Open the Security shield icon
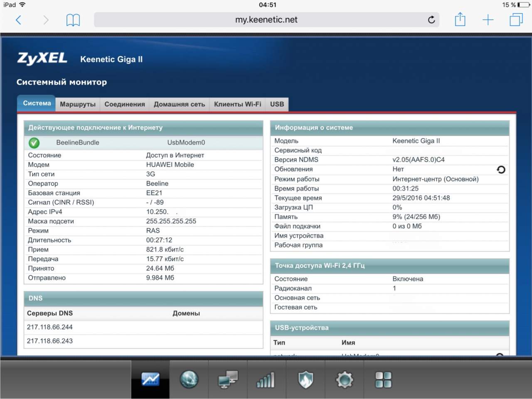Viewport: 532px width, 399px height. [305, 379]
